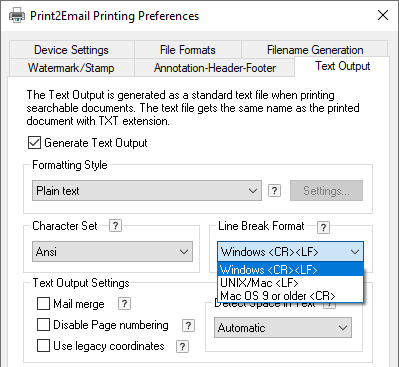Switch to the Device Settings tab

71,50
